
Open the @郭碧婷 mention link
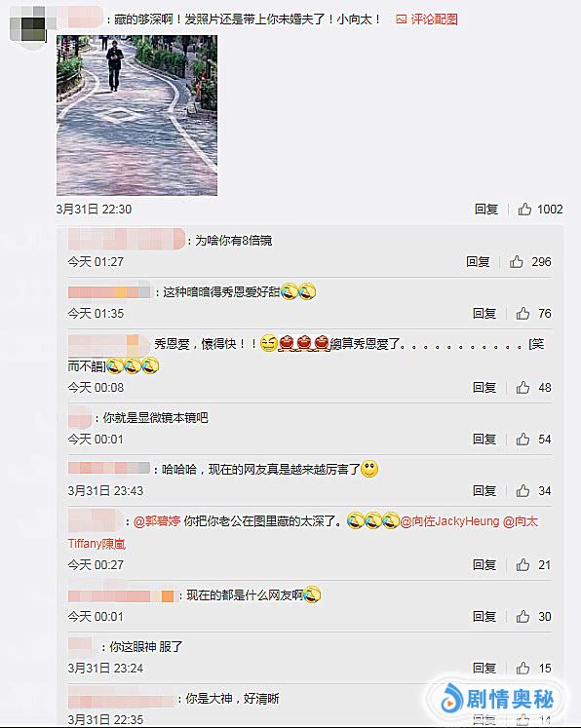pos(157,521)
